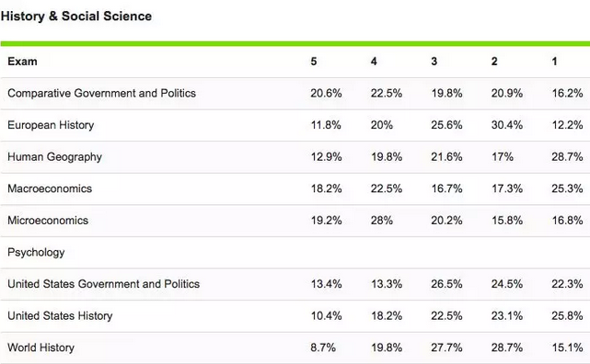The height and width of the screenshot is (364, 590).
Task: Click United States Government and Politics
Action: point(103,284)
